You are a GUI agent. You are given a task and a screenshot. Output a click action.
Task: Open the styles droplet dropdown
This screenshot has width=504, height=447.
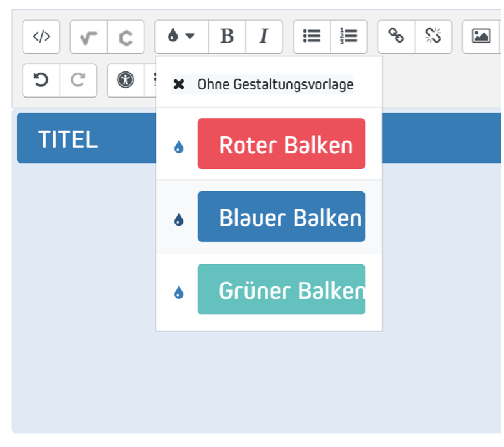[x=181, y=36]
